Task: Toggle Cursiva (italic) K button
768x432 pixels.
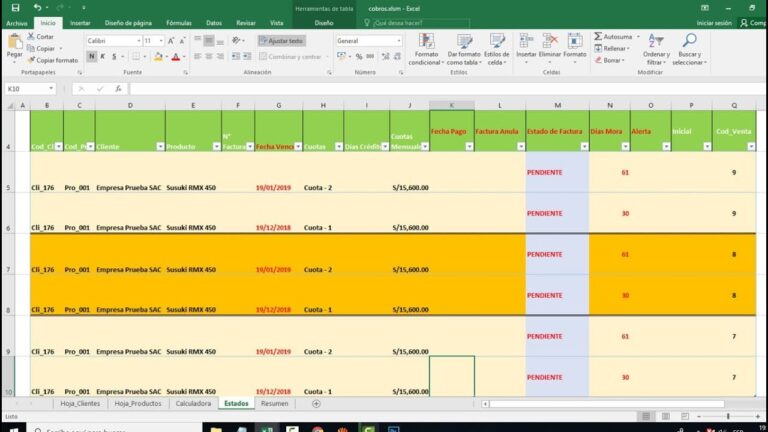Action: click(103, 57)
